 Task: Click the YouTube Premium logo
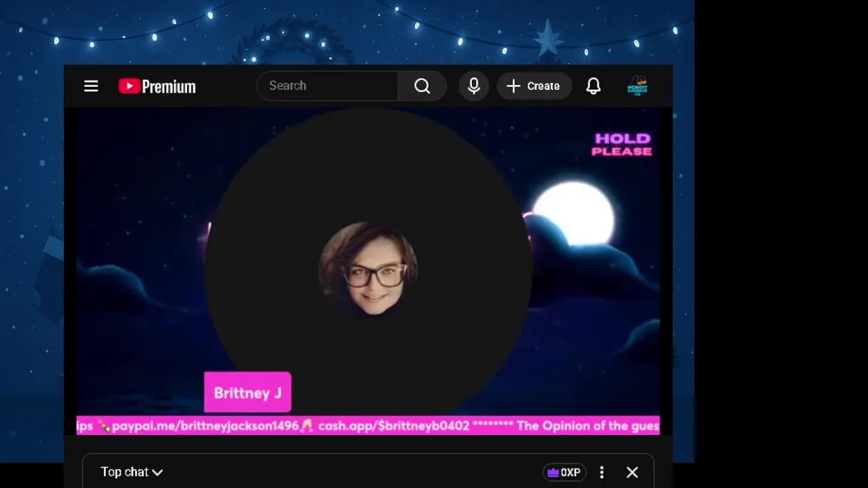point(157,86)
